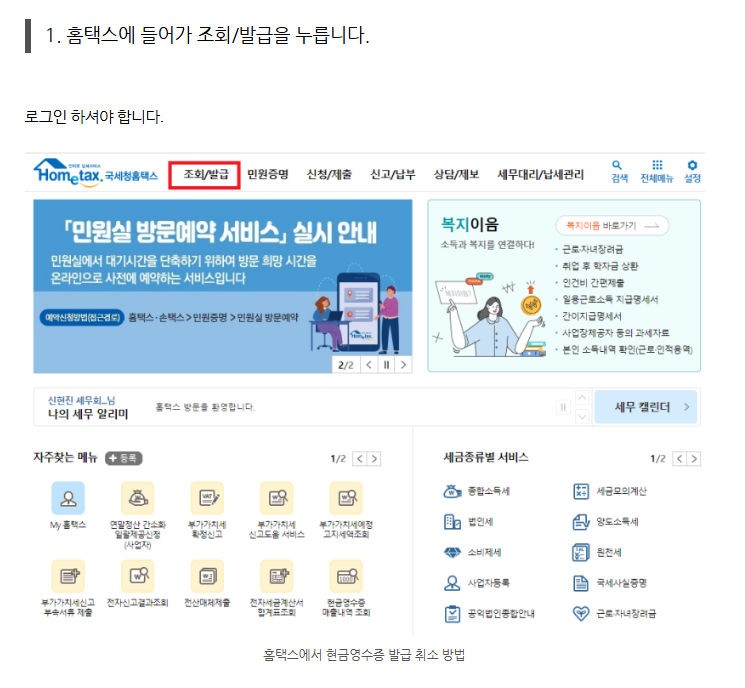Select 법인세 service

468,522
